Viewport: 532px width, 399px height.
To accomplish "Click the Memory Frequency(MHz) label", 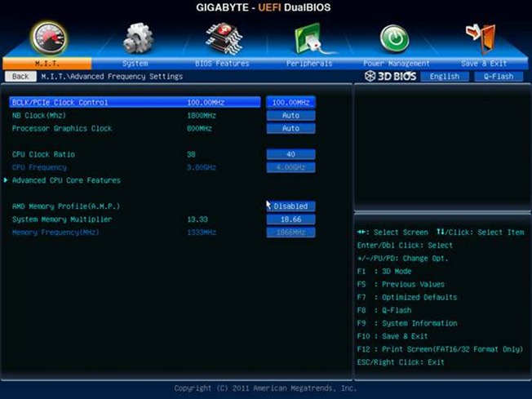I will coord(55,233).
